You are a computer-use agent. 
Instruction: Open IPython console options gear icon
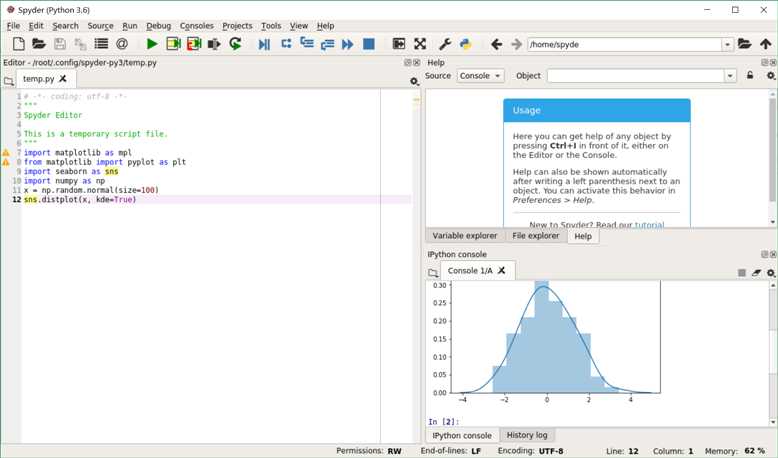pyautogui.click(x=771, y=272)
